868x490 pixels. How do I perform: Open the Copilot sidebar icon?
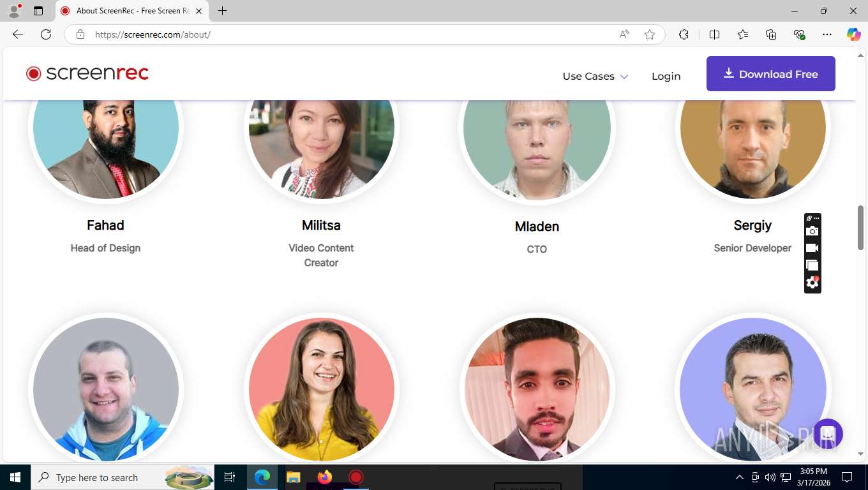[853, 34]
